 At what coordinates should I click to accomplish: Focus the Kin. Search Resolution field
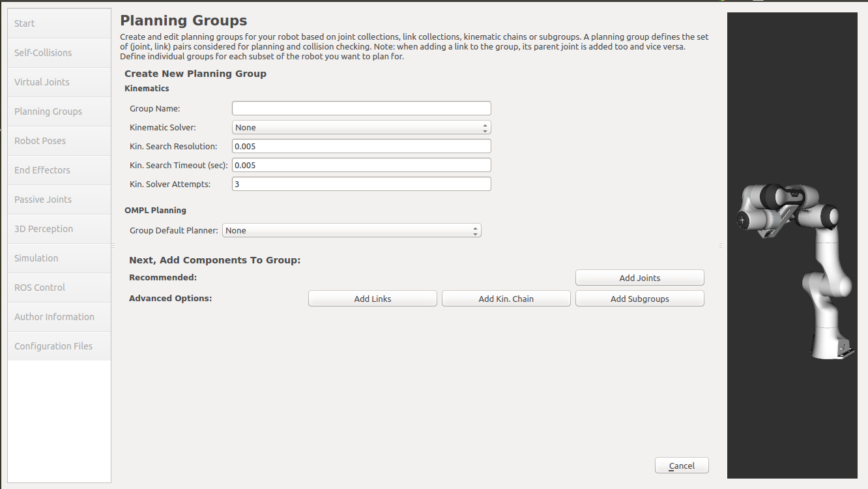coord(361,147)
